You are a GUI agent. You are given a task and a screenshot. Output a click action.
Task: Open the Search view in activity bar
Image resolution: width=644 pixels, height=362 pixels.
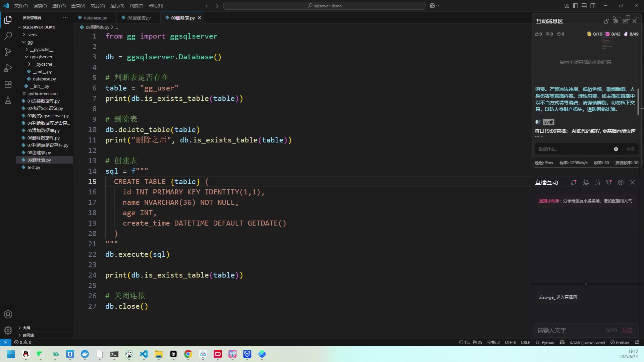[8, 36]
